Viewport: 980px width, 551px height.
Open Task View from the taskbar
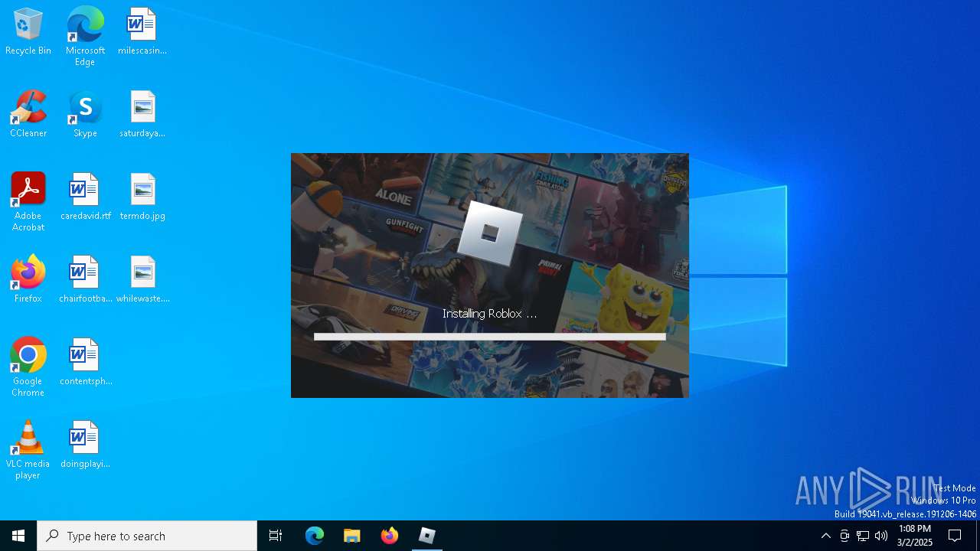coord(276,536)
